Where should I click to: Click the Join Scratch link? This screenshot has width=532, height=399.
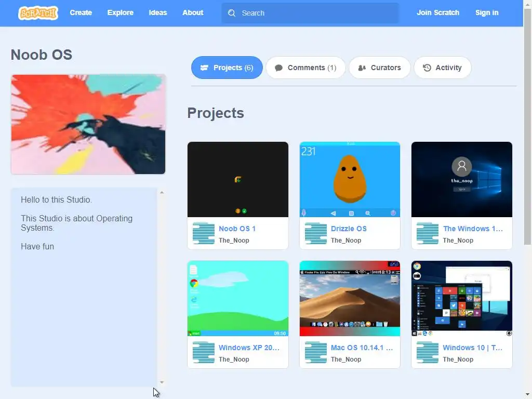click(x=437, y=12)
